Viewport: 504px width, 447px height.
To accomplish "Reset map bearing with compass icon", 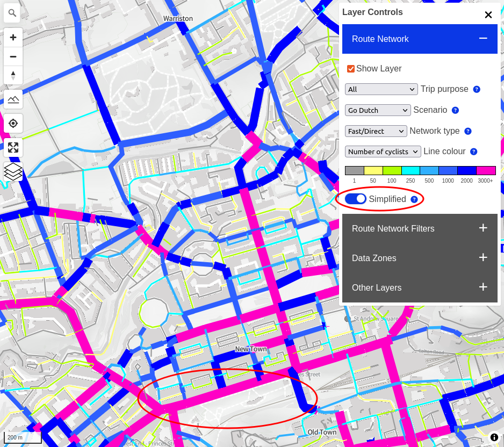I will click(13, 75).
